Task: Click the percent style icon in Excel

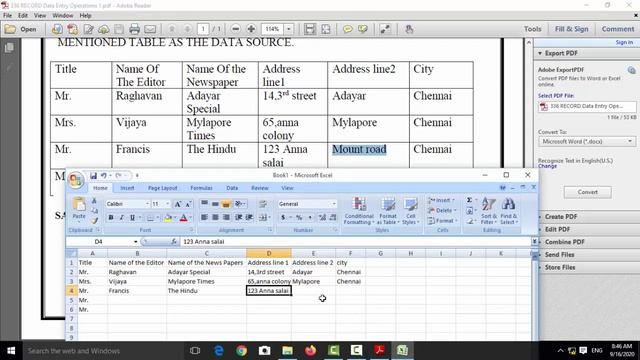Action: click(x=299, y=218)
